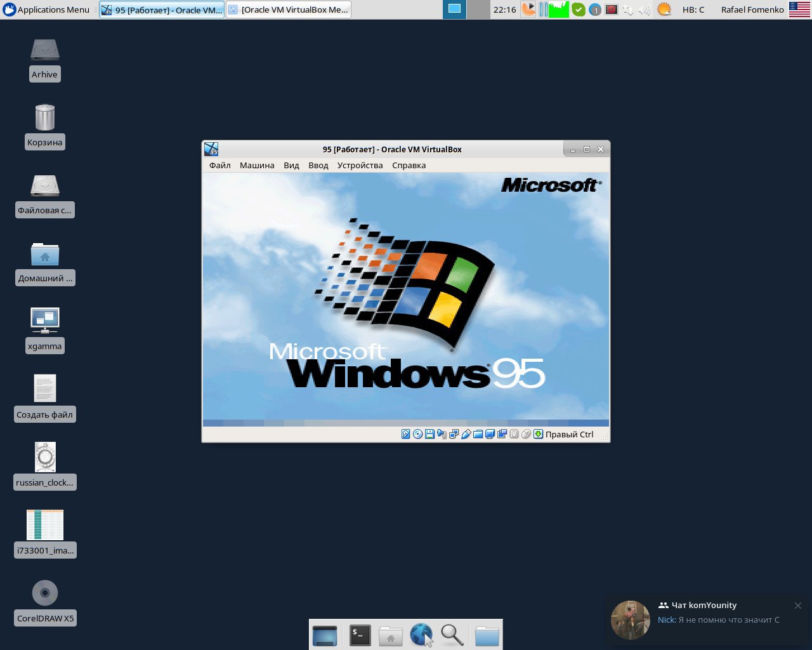Switch to the Oracle VM VirtualBox Manager taskbar button
The height and width of the screenshot is (650, 812).
point(288,10)
